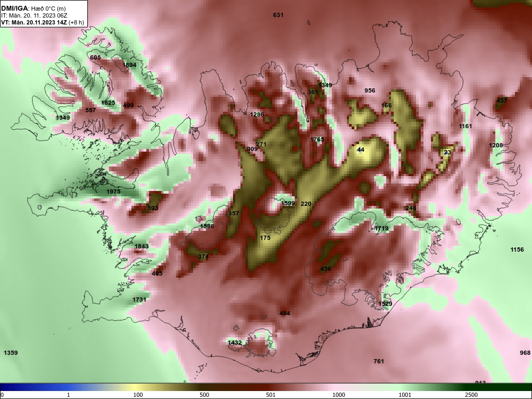
Task: Click the 166 map value
Action: pos(386,105)
